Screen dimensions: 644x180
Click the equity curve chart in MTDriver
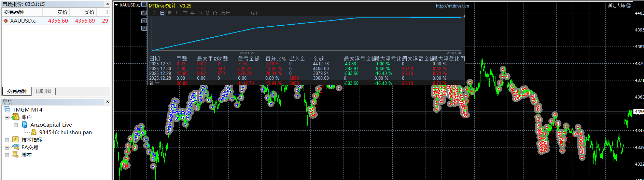pos(307,34)
